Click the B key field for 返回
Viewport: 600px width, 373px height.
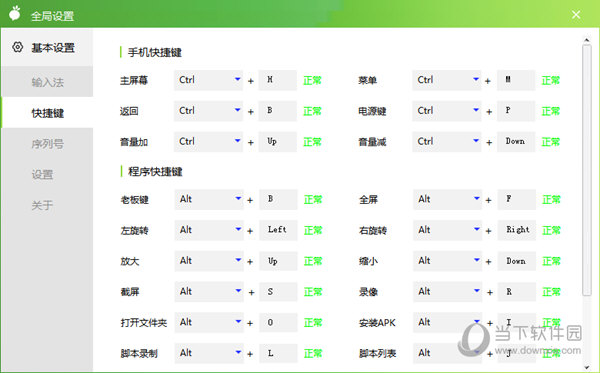277,111
